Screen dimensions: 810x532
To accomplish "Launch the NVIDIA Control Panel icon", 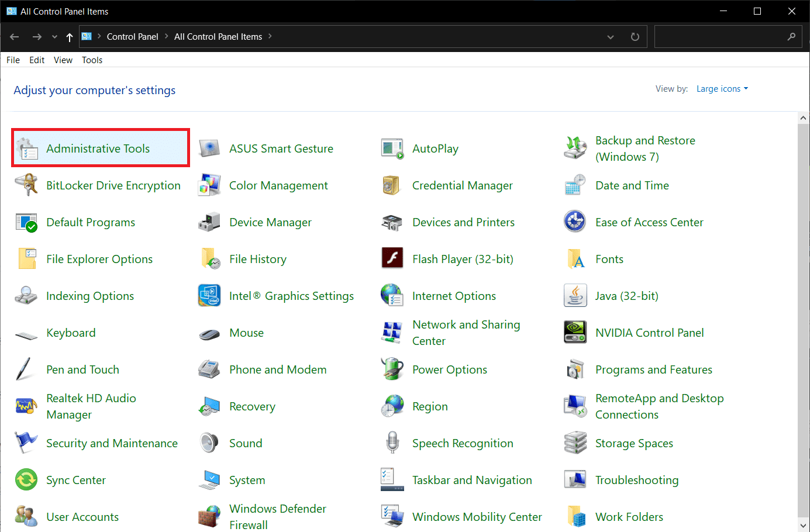I will point(649,332).
